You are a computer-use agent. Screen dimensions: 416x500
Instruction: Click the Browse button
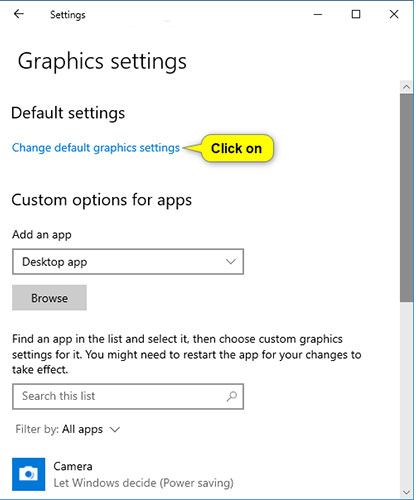pyautogui.click(x=49, y=298)
